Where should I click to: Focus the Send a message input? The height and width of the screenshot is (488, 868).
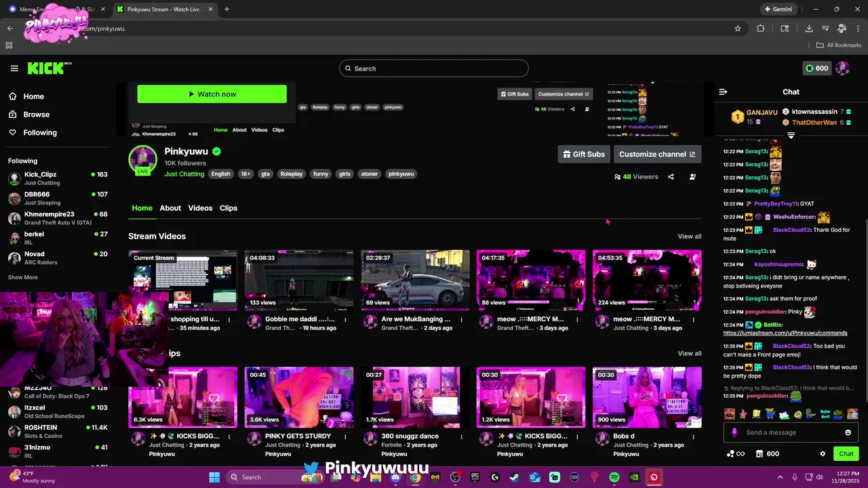pos(790,432)
